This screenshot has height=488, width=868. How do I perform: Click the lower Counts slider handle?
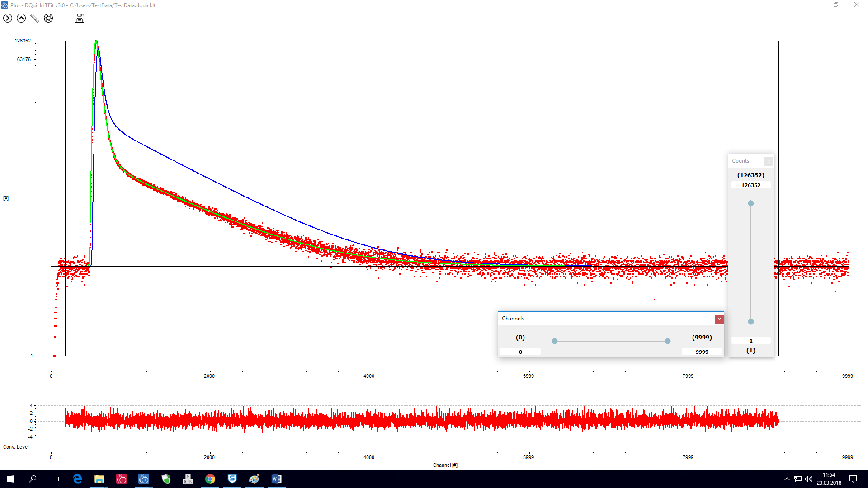[751, 322]
